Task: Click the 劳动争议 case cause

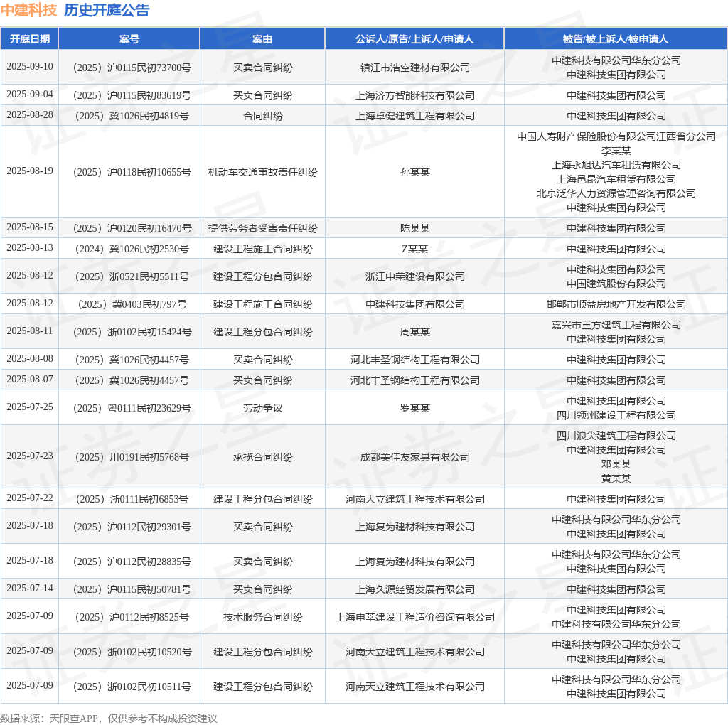Action: (x=263, y=408)
